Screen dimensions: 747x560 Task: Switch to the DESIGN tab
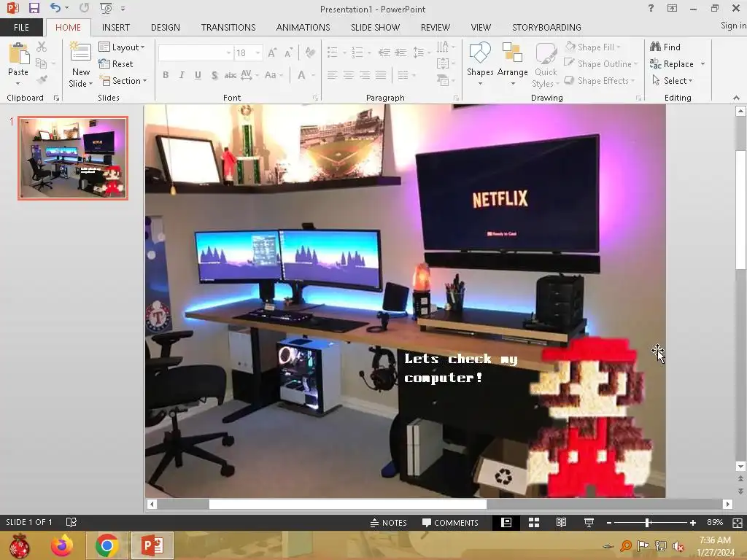point(166,27)
